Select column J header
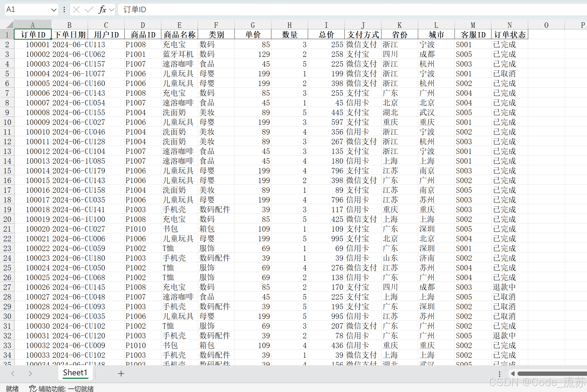Image resolution: width=587 pixels, height=392 pixels. click(363, 25)
